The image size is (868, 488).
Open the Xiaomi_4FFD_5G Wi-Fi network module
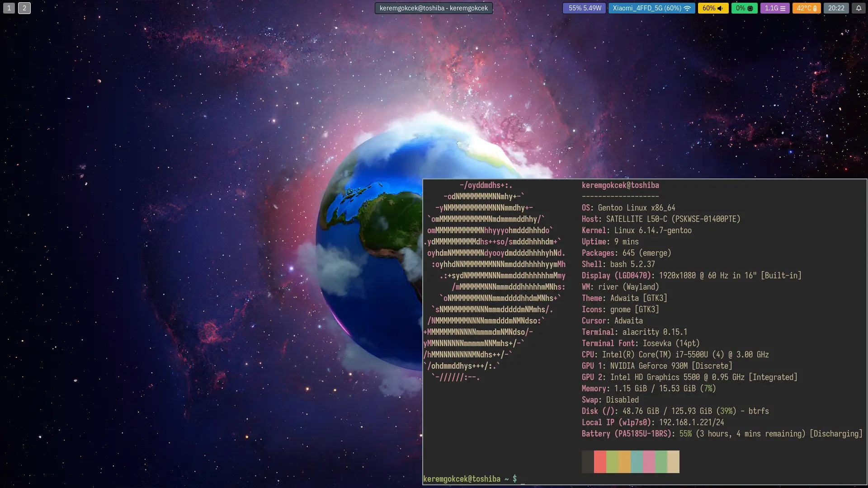(651, 8)
